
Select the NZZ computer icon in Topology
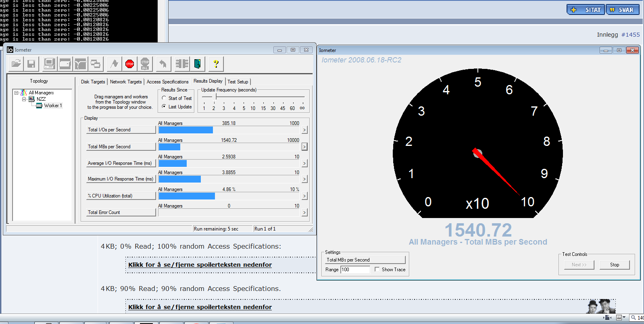pos(31,99)
